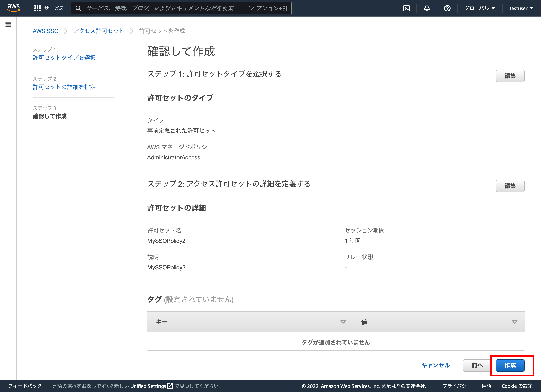This screenshot has width=541, height=392.
Task: Toggle the hamburger side navigation menu
Action: (8, 25)
